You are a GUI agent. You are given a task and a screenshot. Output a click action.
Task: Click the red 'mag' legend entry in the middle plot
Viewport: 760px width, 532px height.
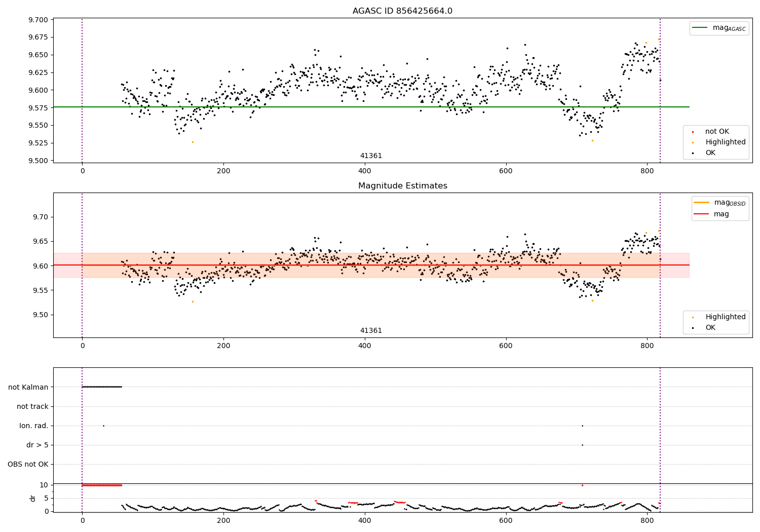(x=712, y=214)
